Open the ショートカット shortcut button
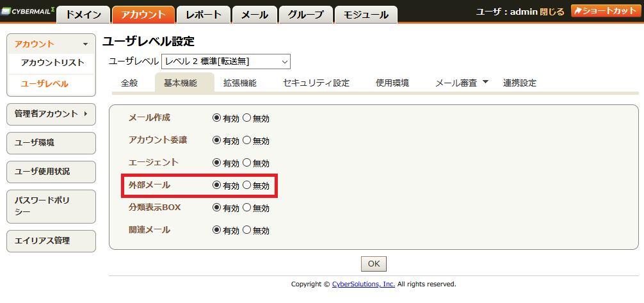 [x=606, y=11]
